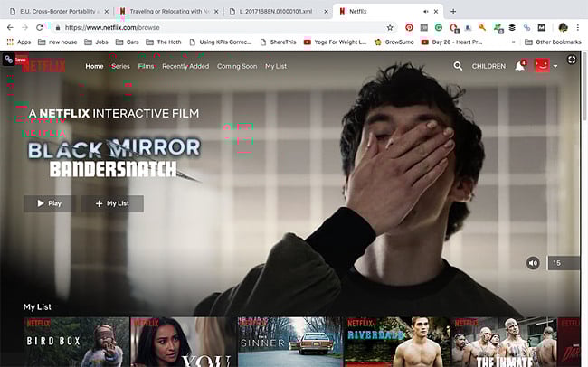Click the blue chain link extension icon
Screen dimensions: 588x367
pos(526,27)
